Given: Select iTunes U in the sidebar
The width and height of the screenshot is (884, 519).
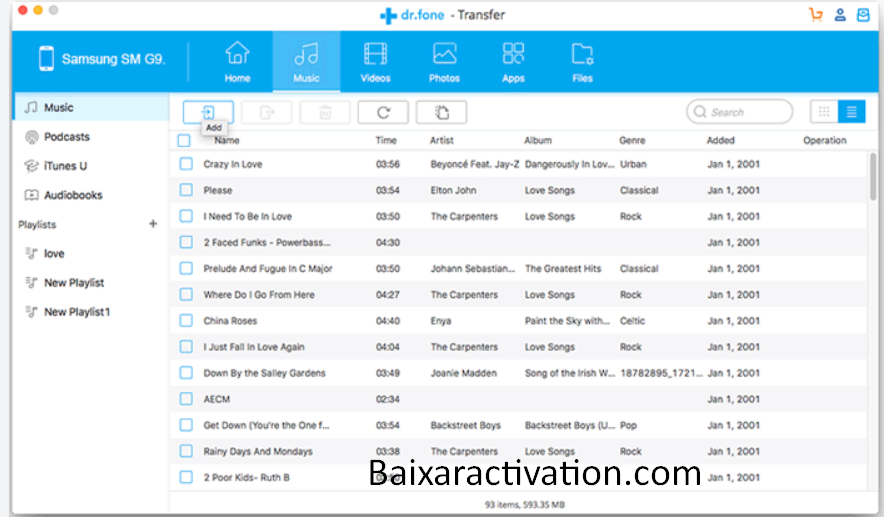Looking at the screenshot, I should pos(91,166).
